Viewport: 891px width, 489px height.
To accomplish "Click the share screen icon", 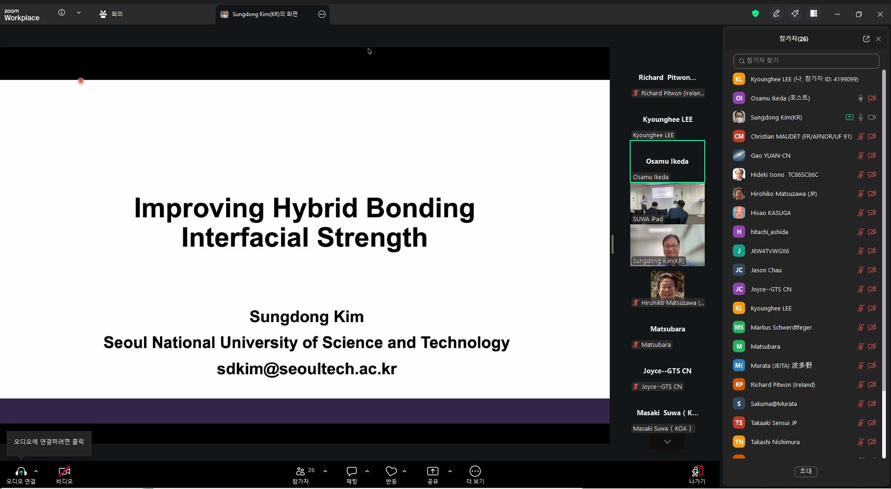I will point(432,471).
